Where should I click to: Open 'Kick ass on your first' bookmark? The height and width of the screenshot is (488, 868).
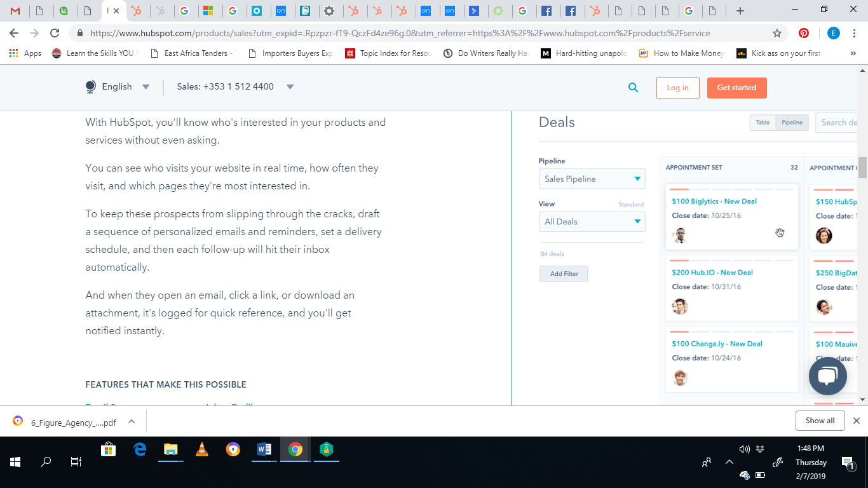pyautogui.click(x=779, y=53)
